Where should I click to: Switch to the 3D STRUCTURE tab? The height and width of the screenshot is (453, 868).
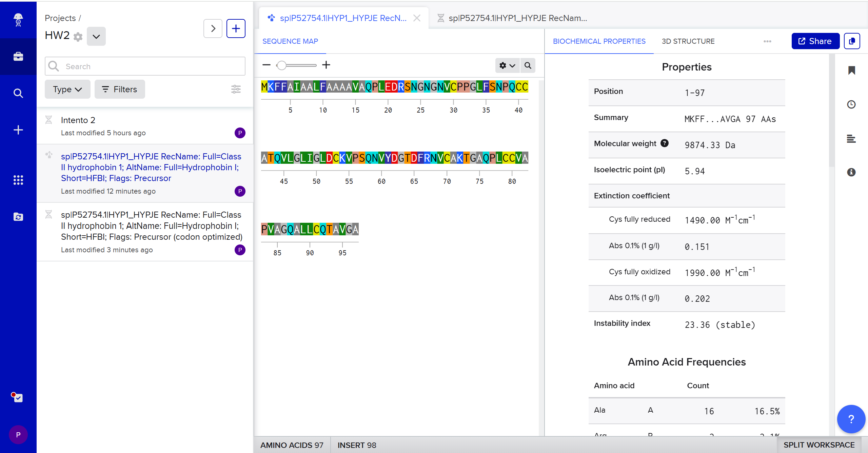688,41
